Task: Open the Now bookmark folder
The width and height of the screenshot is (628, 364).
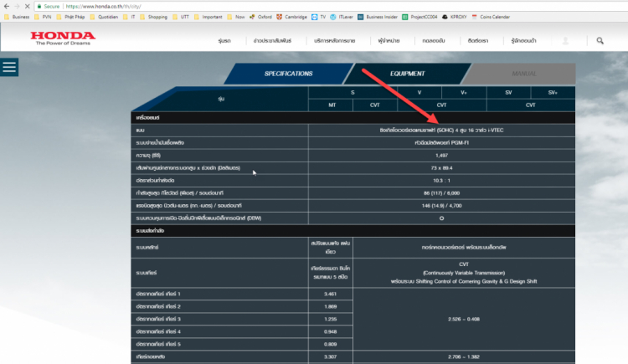Action: point(236,17)
